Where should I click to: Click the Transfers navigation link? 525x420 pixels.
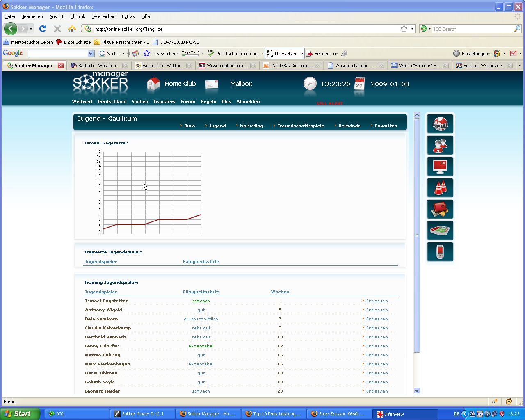164,102
